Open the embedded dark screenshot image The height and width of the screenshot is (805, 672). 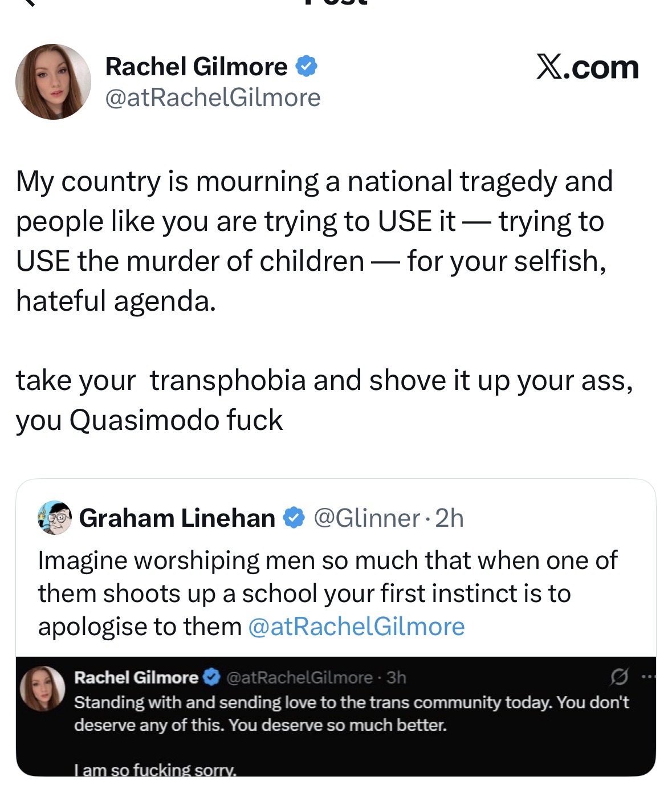pos(336,717)
